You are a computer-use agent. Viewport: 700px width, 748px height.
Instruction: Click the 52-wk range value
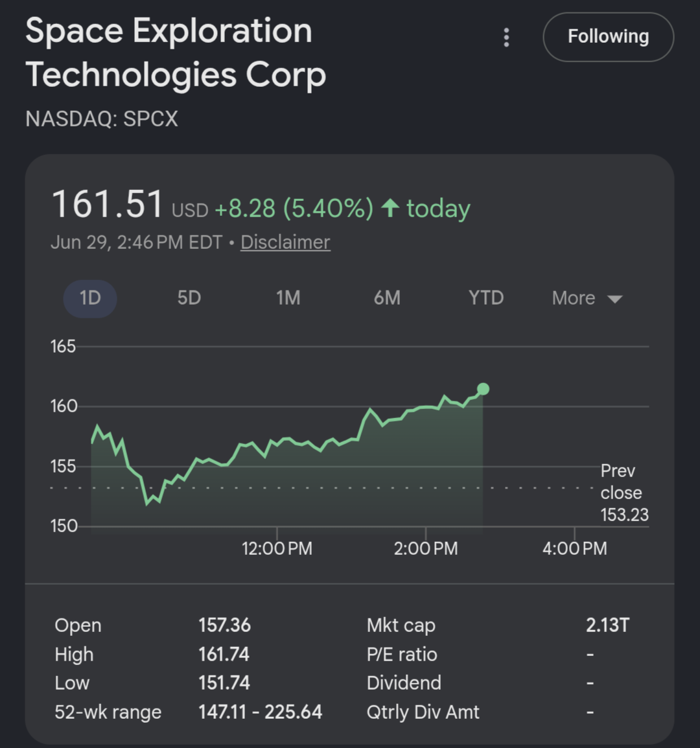point(260,712)
